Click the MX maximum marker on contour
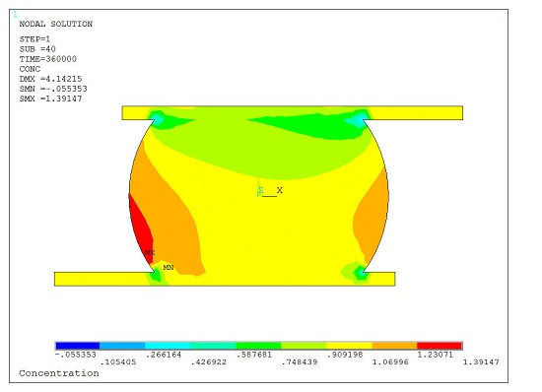 coord(150,253)
